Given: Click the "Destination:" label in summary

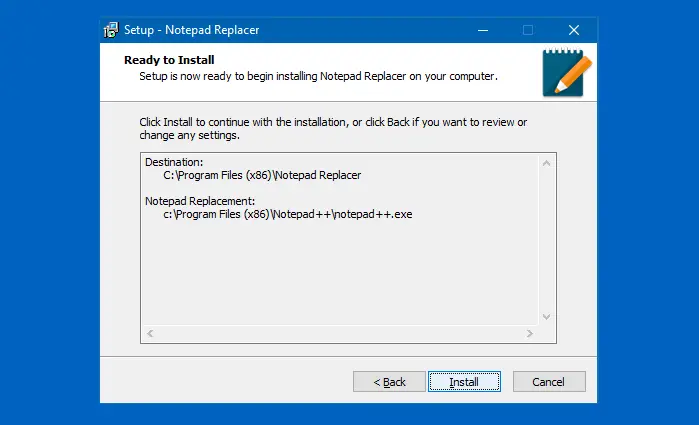Looking at the screenshot, I should pos(174,162).
